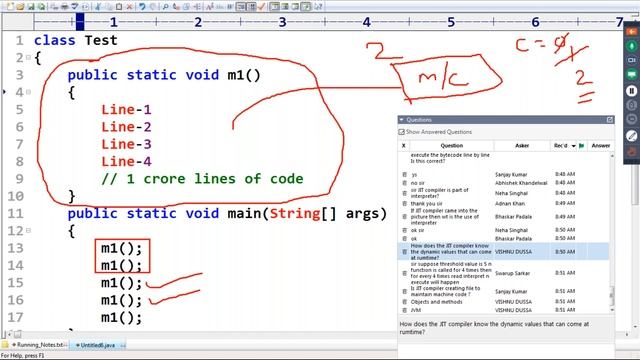Click the Find magnifier icon
The width and height of the screenshot is (640, 360).
point(165,7)
